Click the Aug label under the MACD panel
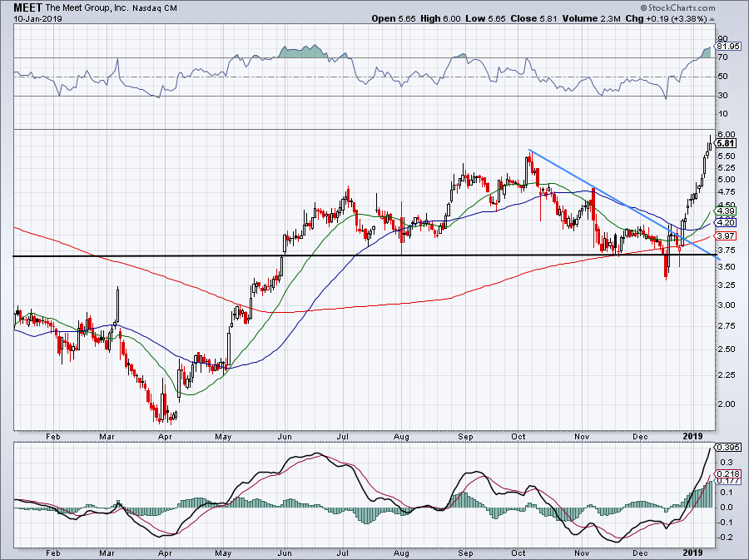 pos(401,553)
